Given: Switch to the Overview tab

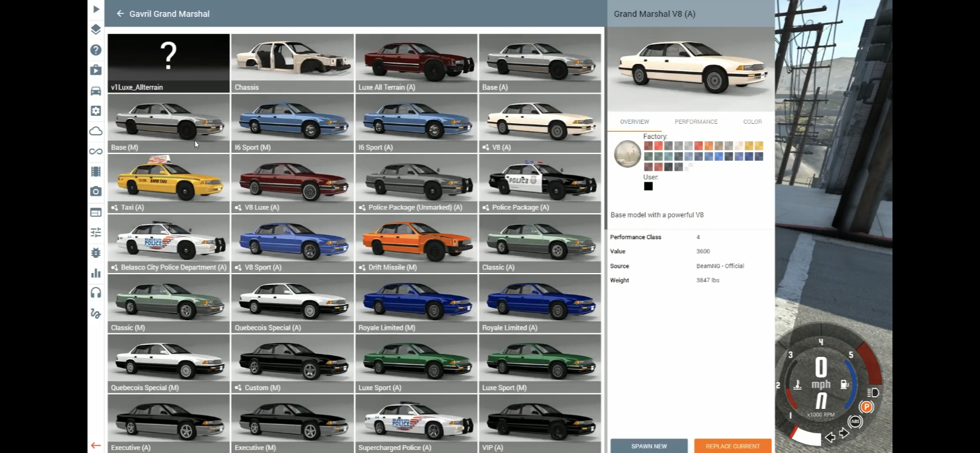Looking at the screenshot, I should tap(635, 122).
